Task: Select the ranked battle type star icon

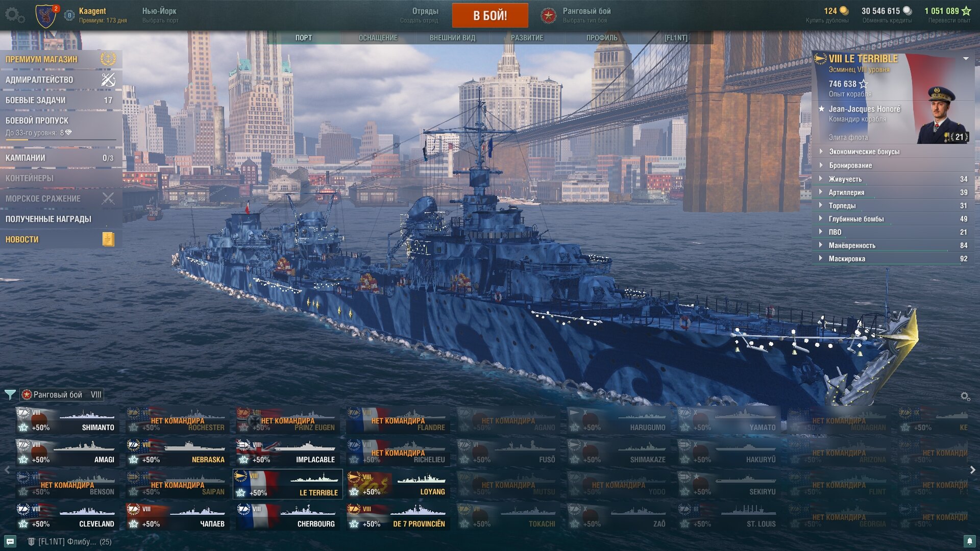Action: 548,15
